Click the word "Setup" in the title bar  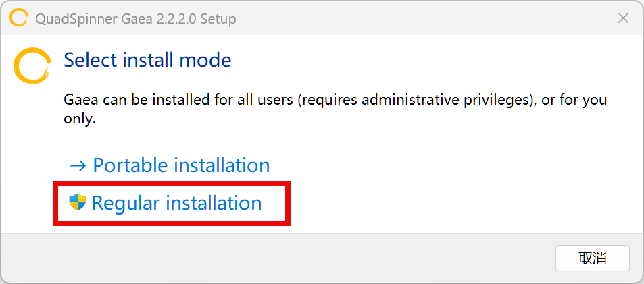[218, 19]
